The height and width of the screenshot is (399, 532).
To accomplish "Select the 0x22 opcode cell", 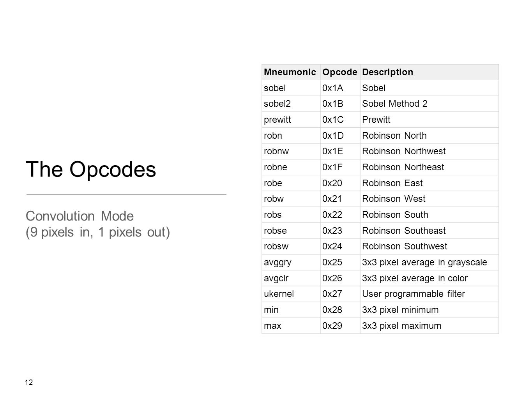I will tap(340, 215).
